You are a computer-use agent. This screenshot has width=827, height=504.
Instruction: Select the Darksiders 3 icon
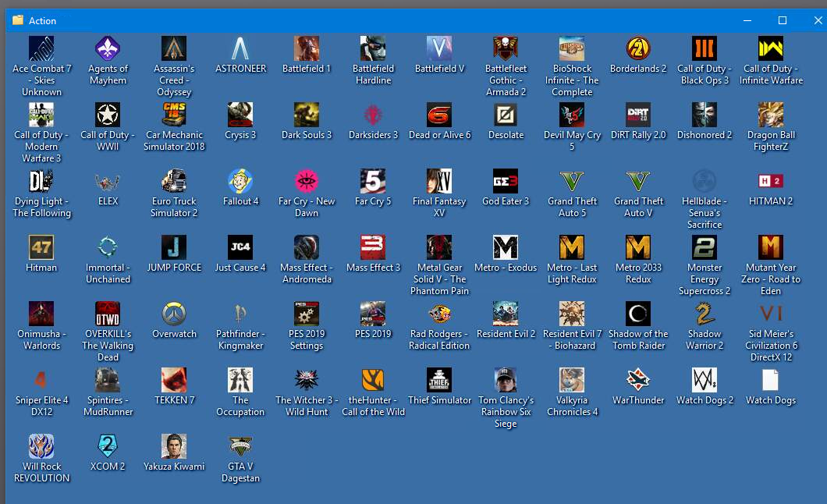coord(373,115)
